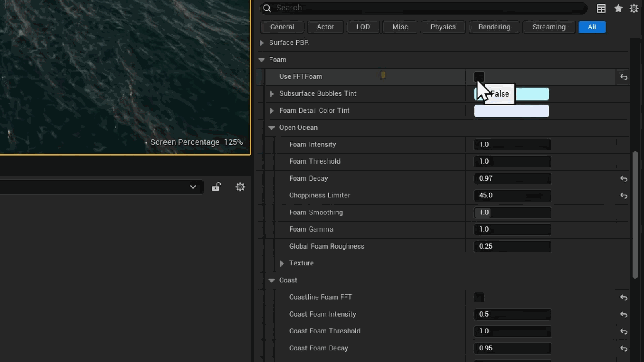Expand the Surface PBR section

pyautogui.click(x=262, y=43)
